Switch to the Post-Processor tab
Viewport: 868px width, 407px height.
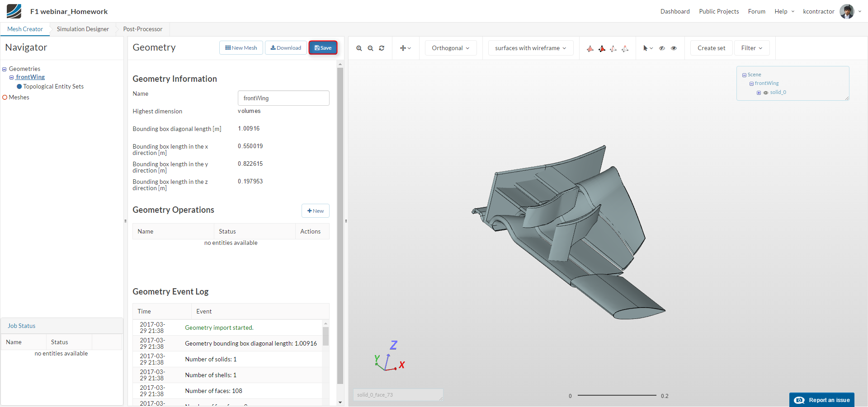pos(142,29)
